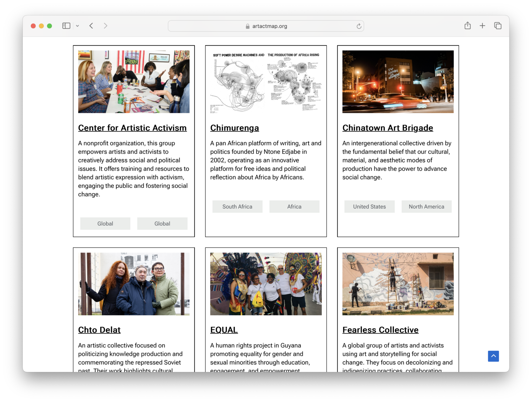Toggle the Safari sidebar panel
This screenshot has height=402, width=532.
[66, 26]
